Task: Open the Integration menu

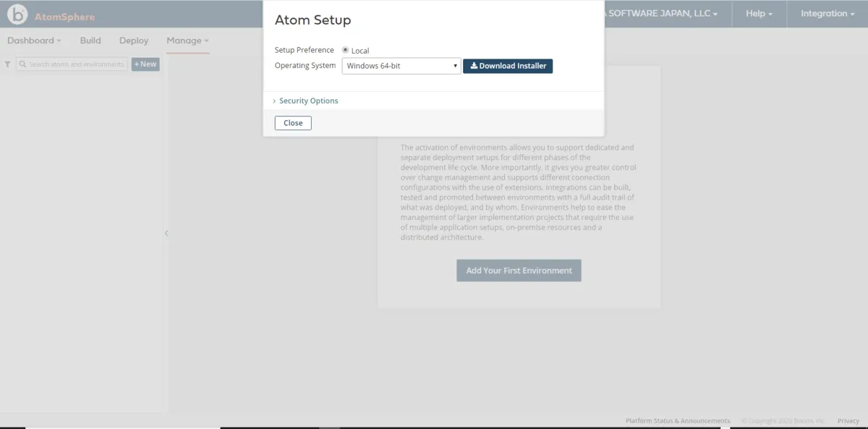Action: tap(827, 14)
